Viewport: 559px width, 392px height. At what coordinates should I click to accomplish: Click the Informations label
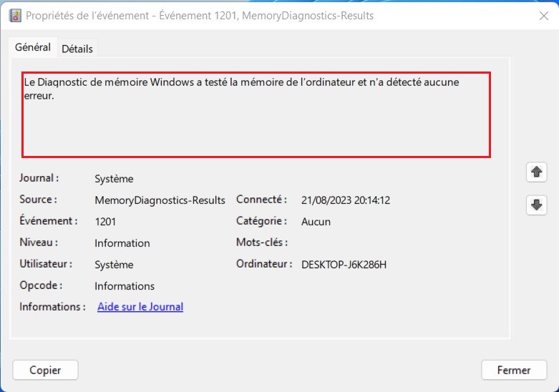52,307
